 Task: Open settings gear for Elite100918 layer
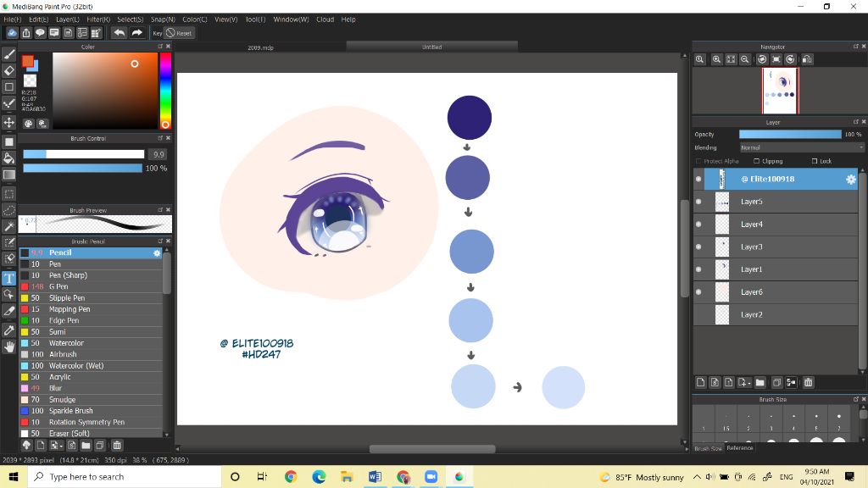(850, 180)
